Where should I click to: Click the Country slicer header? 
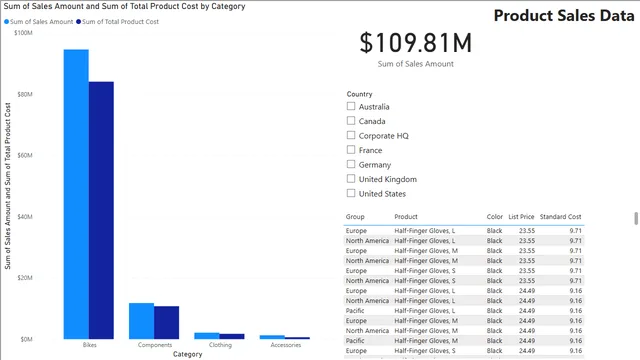coord(359,94)
